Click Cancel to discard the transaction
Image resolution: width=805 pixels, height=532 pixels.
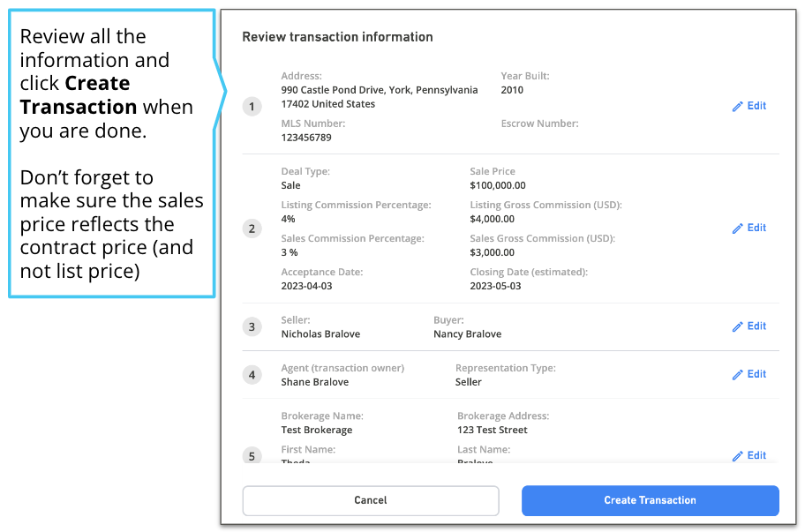click(370, 500)
